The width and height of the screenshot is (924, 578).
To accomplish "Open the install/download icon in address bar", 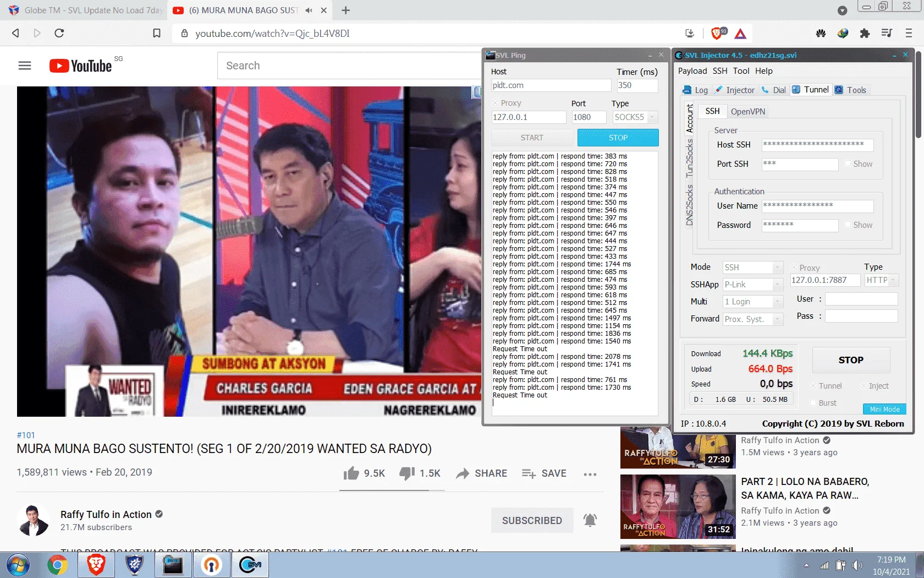I will click(x=690, y=33).
